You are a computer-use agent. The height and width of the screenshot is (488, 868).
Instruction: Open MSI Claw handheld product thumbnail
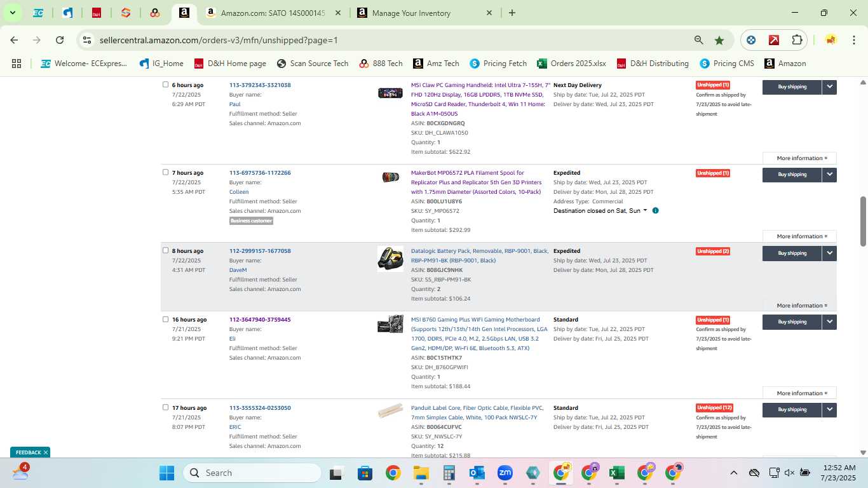pyautogui.click(x=390, y=93)
